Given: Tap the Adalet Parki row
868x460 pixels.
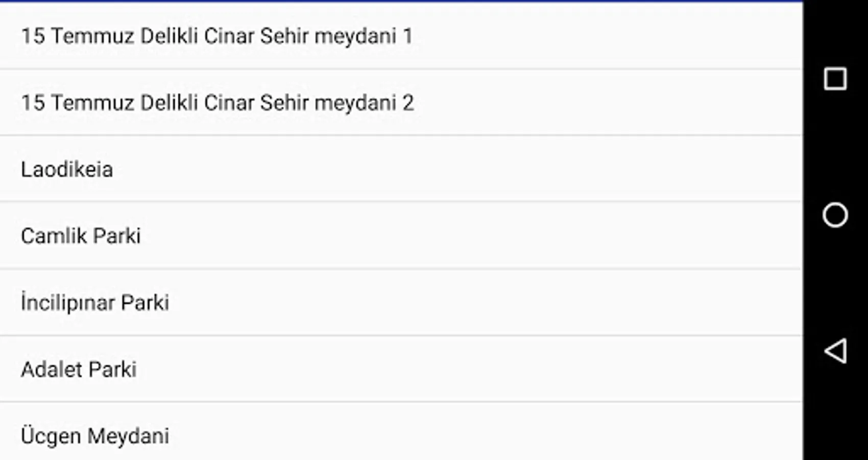Looking at the screenshot, I should tap(401, 369).
